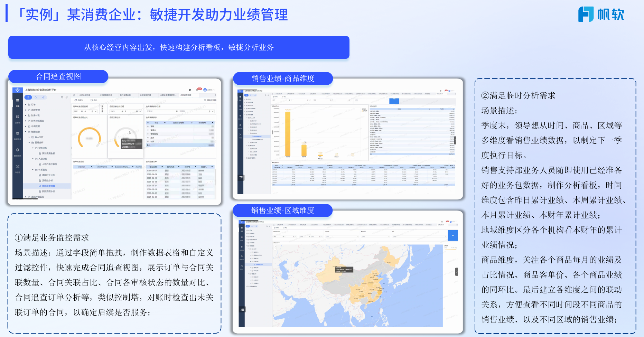
Task: Click the search magnifier in contract view directory
Action: 62,97
